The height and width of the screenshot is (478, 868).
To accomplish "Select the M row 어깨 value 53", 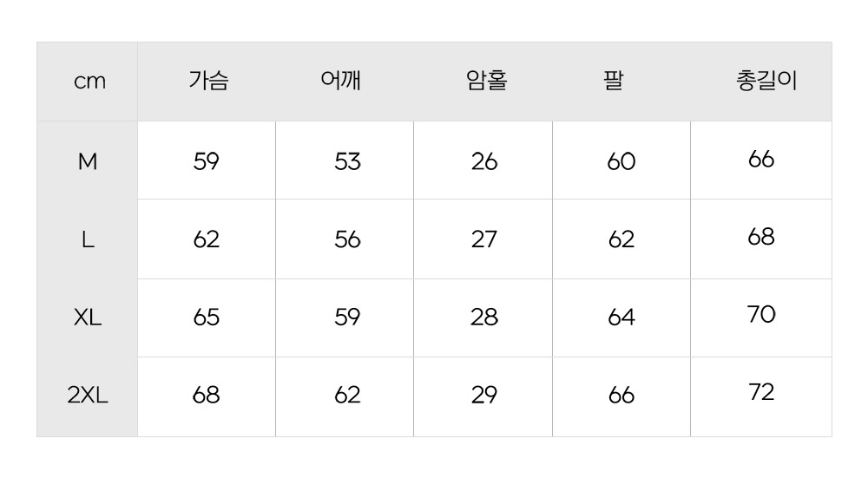I will pyautogui.click(x=347, y=161).
